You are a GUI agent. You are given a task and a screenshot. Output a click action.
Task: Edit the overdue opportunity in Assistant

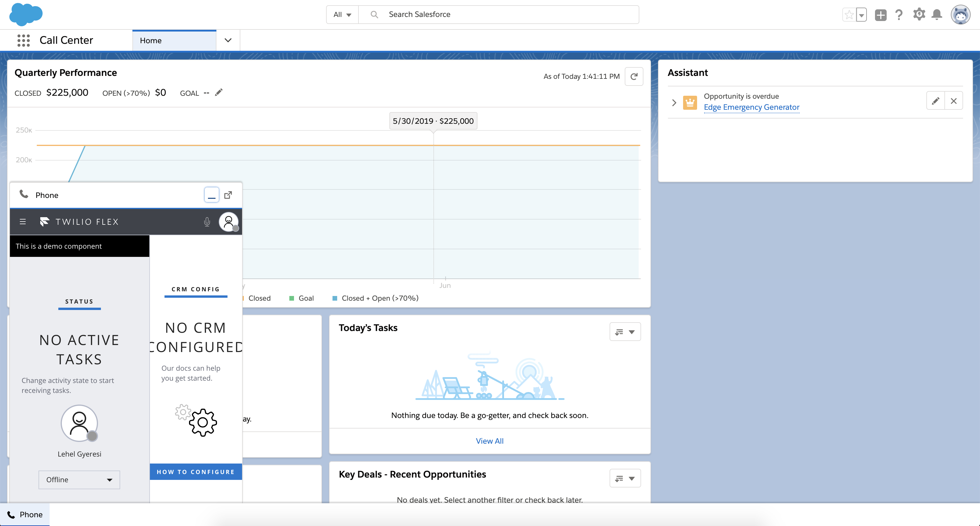click(935, 101)
